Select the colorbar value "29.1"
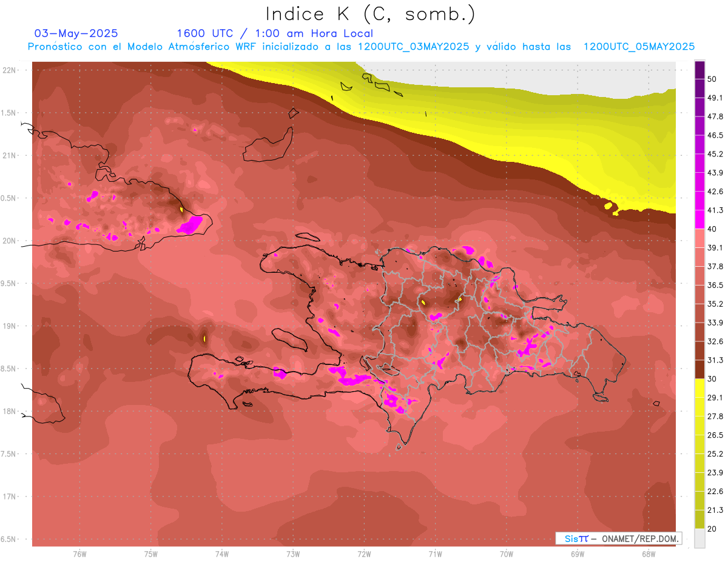This screenshot has height=562, width=728. pos(716,398)
